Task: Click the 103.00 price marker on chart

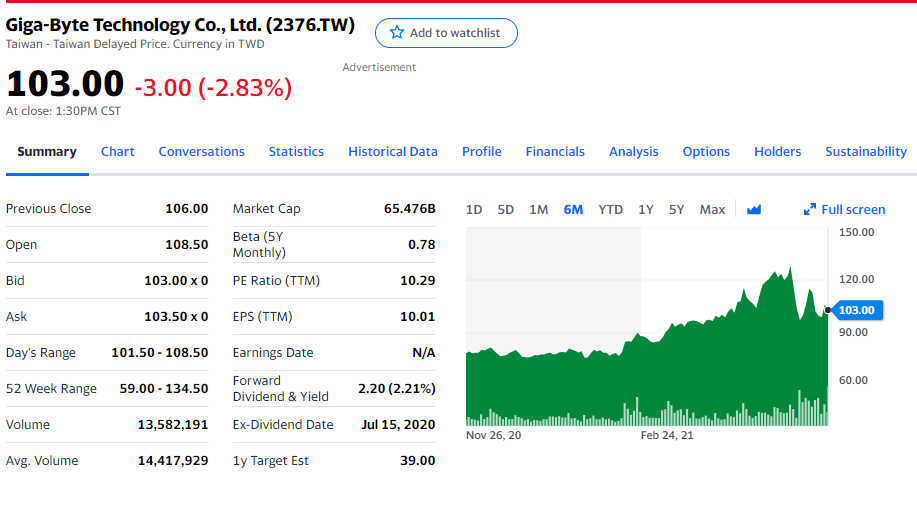Action: (857, 310)
